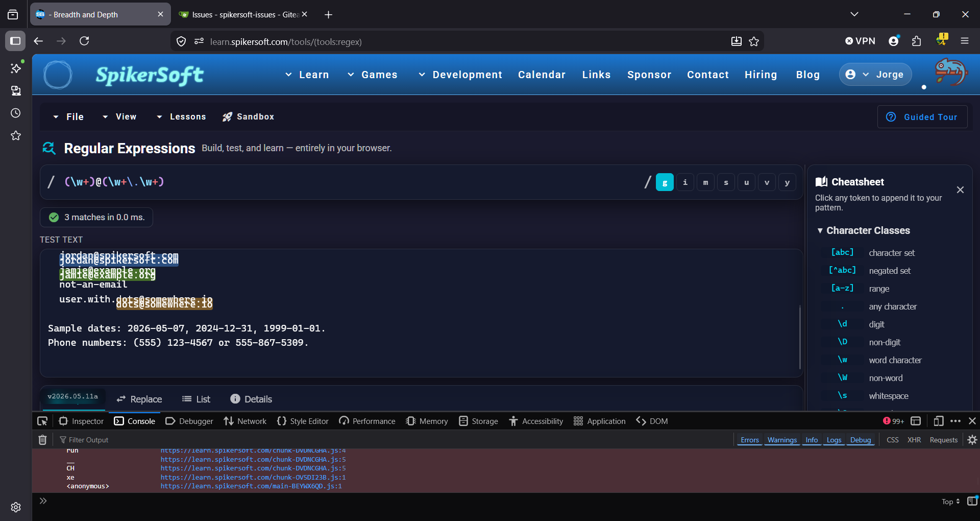Open sidebar settings gear icon

point(16,507)
